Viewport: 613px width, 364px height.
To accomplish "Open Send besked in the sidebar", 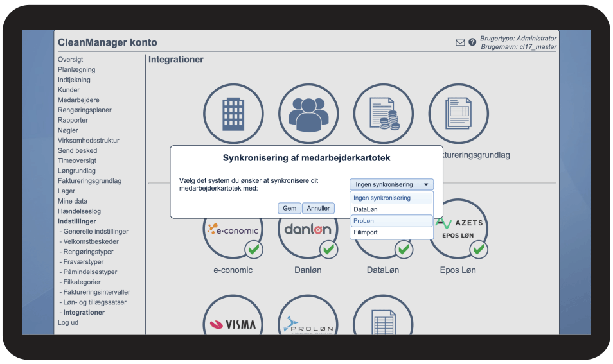I will [x=77, y=150].
